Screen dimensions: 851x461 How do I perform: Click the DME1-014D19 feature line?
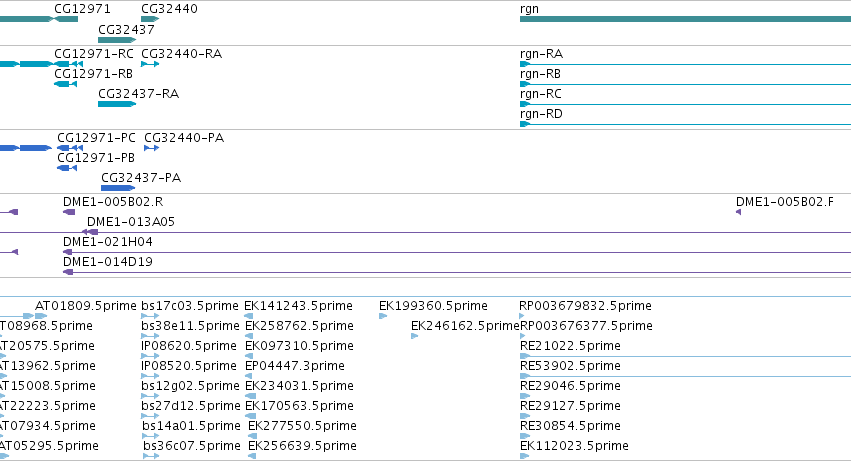click(457, 272)
